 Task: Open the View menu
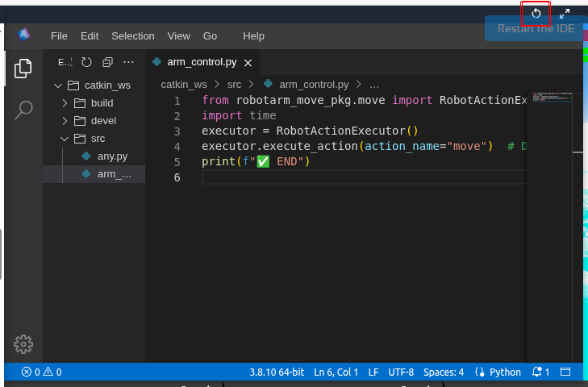(x=179, y=36)
